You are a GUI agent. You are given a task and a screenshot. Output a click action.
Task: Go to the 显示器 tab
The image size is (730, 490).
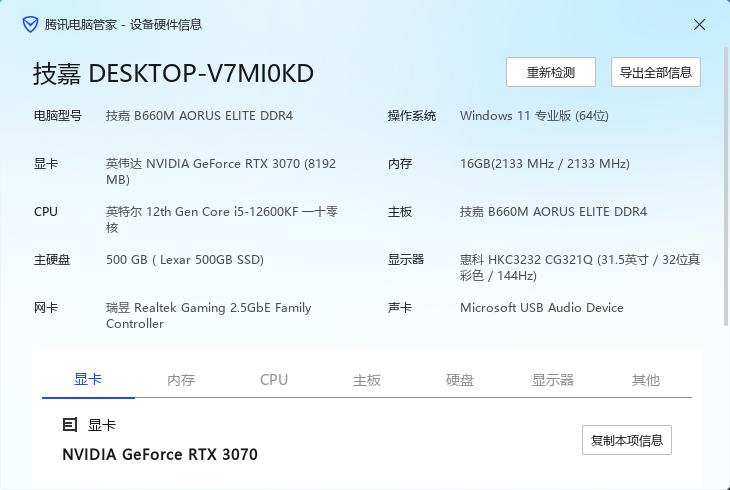click(x=553, y=380)
